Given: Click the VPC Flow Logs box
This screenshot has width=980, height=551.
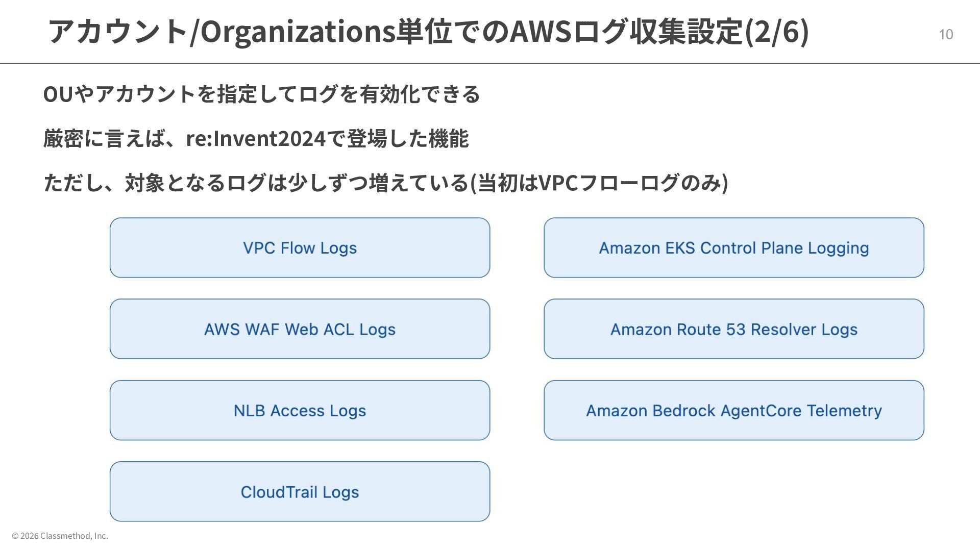Looking at the screenshot, I should click(300, 248).
